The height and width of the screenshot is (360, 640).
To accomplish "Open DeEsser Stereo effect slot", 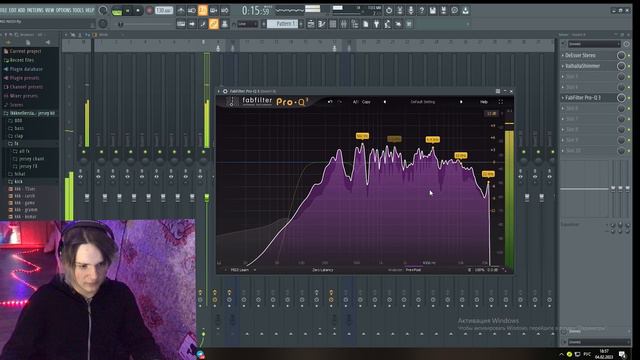I will point(580,55).
